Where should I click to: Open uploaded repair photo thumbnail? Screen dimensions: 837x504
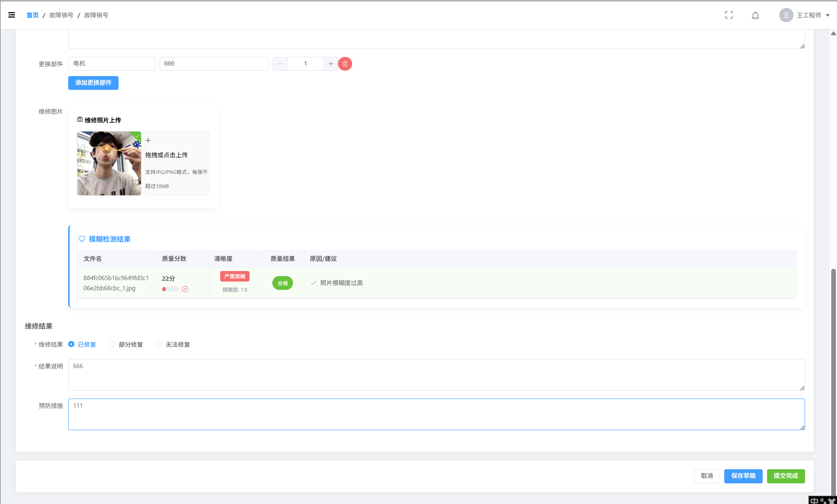[x=109, y=163]
